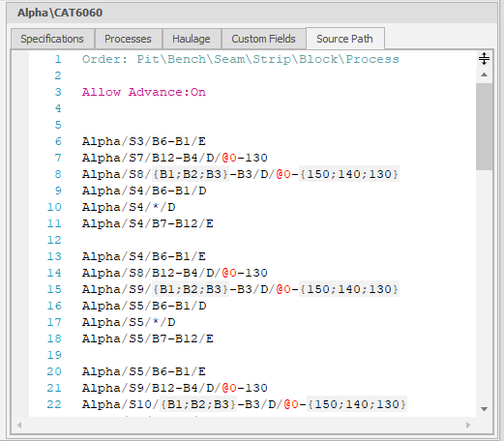Open the Specifications tab

[x=52, y=39]
